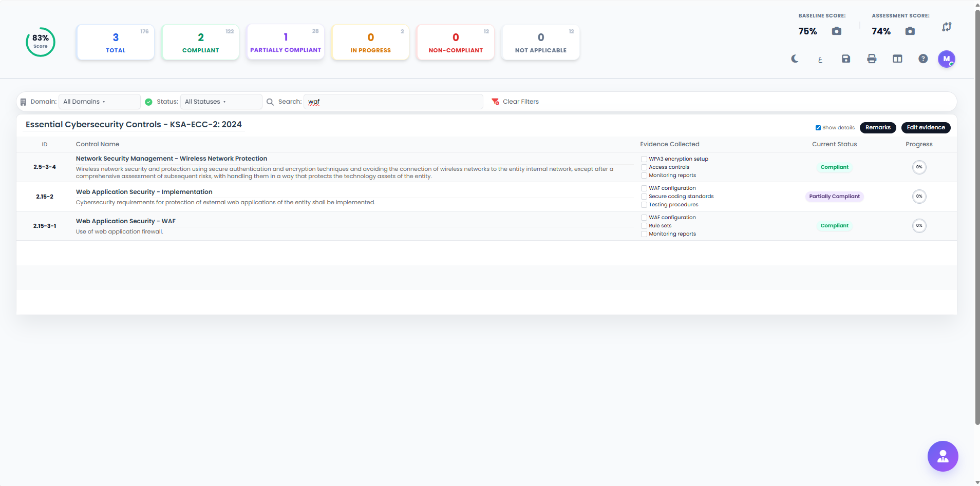Open help via the question mark icon
This screenshot has height=486, width=980.
pos(923,59)
